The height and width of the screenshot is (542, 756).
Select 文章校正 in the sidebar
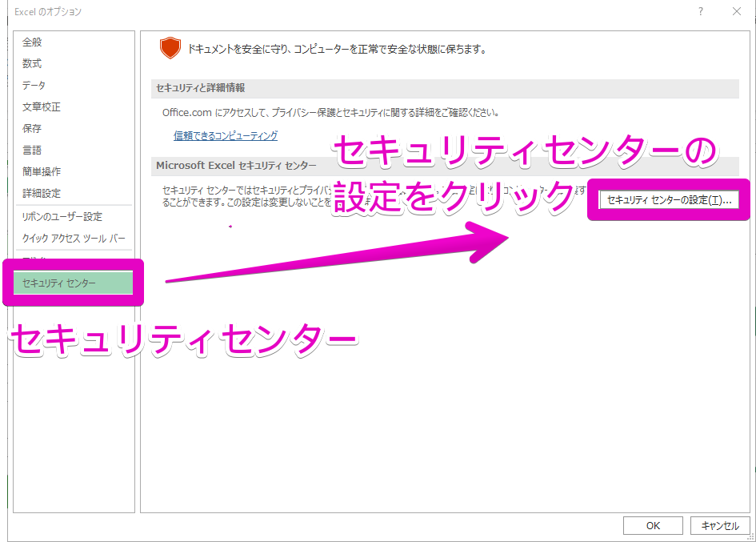[42, 106]
